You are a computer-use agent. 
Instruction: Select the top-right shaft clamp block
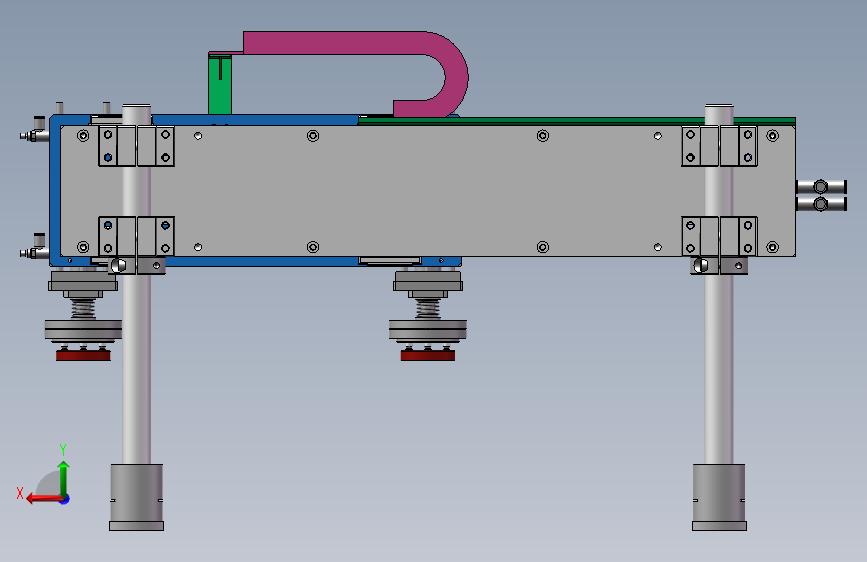[719, 146]
